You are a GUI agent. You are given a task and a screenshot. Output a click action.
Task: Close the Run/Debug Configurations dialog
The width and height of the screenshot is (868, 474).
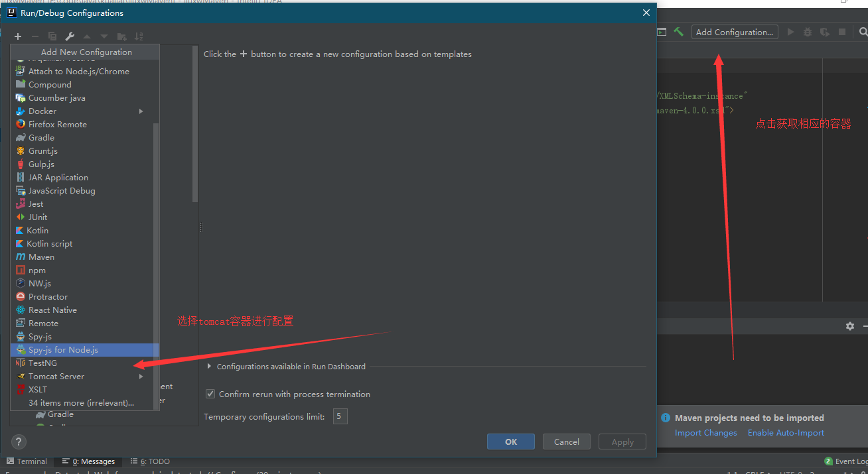[646, 13]
